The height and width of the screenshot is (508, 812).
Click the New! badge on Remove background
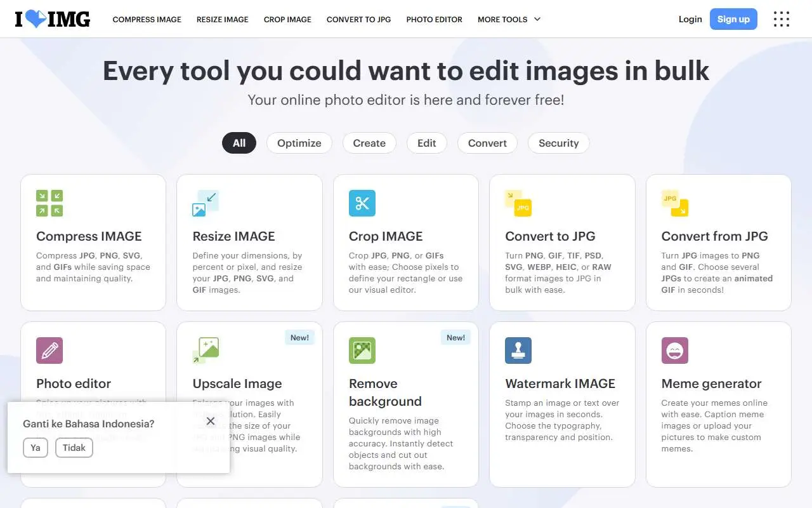456,338
